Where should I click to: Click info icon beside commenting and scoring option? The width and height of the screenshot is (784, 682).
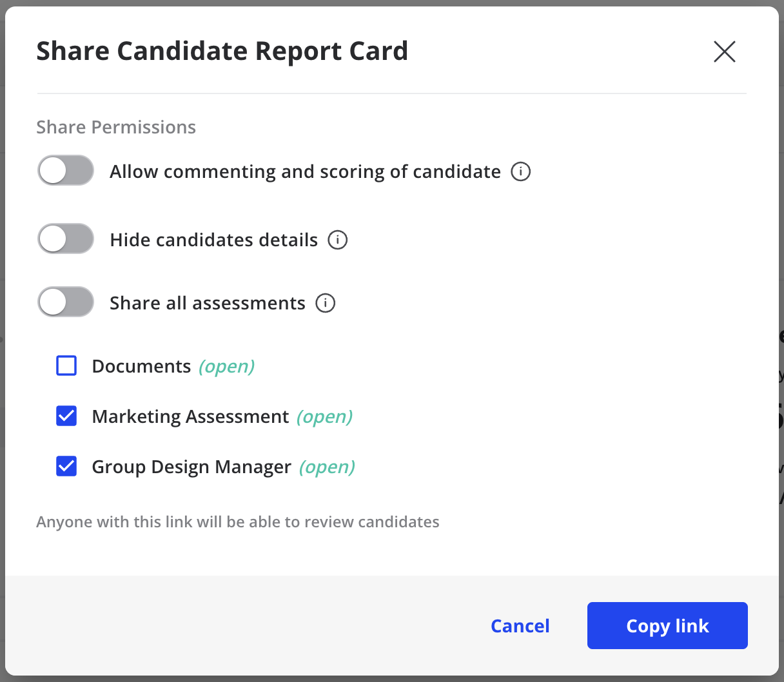pyautogui.click(x=521, y=171)
